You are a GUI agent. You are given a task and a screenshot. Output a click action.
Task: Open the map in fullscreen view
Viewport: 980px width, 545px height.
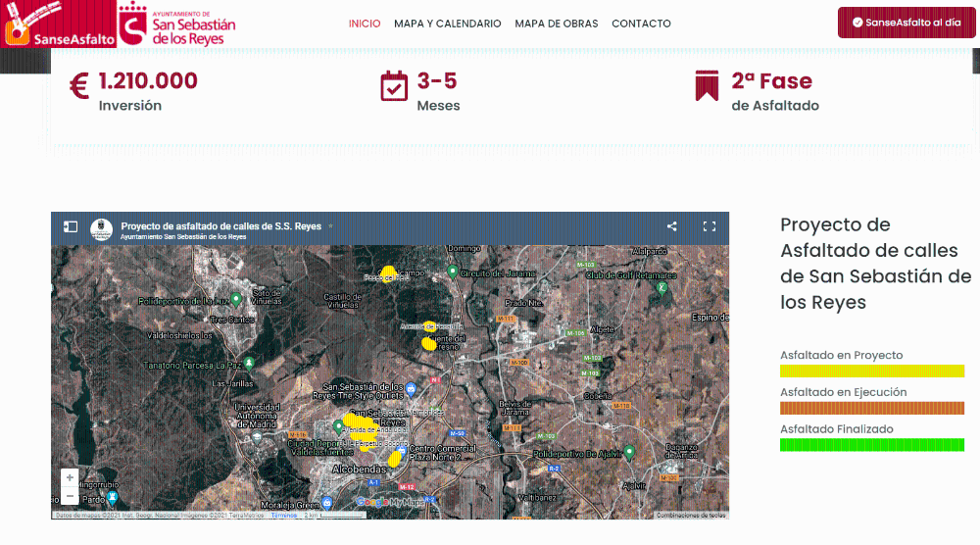[710, 226]
